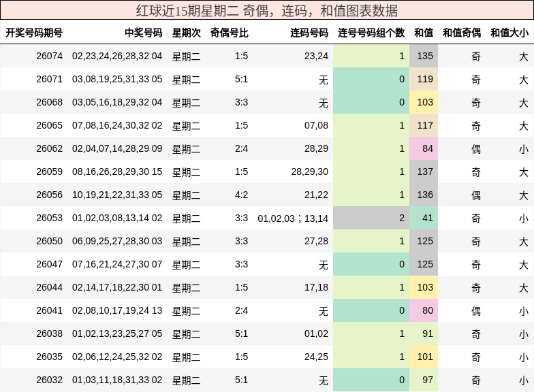Select the 和值奇偶 column header
This screenshot has height=392, width=534.
tap(462, 33)
